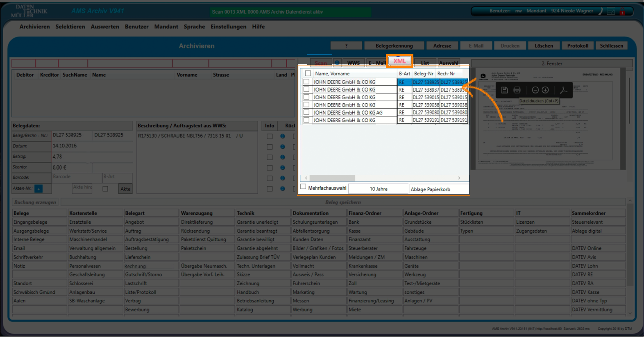The width and height of the screenshot is (644, 338).
Task: Click the save file icon in PDF toolbar
Action: pos(504,90)
